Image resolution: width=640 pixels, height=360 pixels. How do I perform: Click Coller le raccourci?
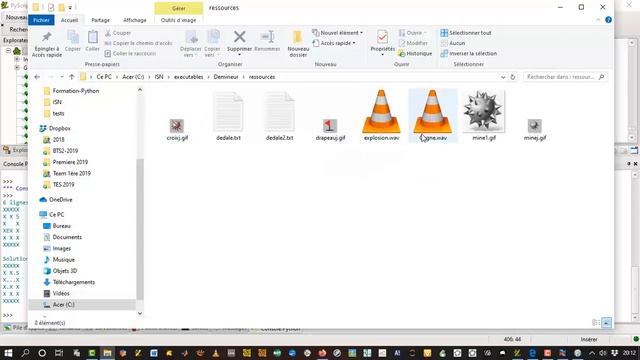point(131,53)
